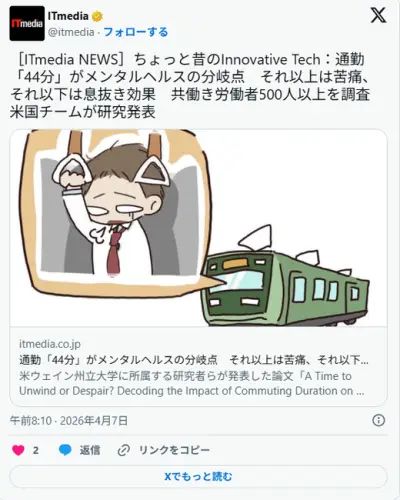
Task: Open the itmedia.co.jp domain link
Action: click(x=50, y=344)
